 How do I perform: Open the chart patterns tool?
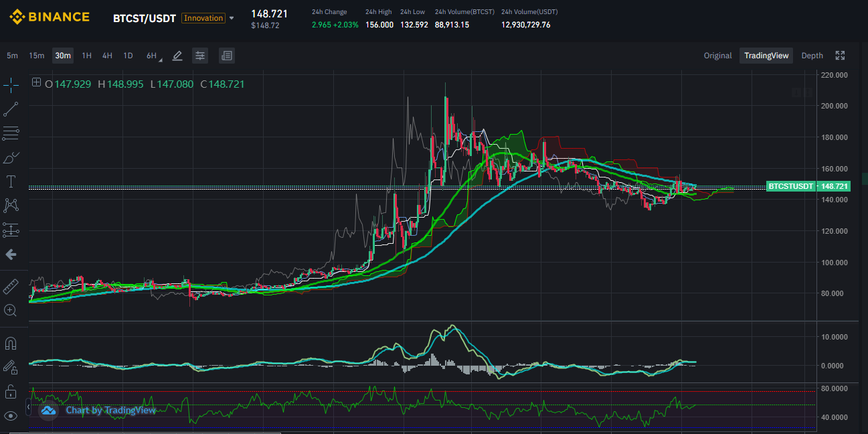tap(11, 206)
